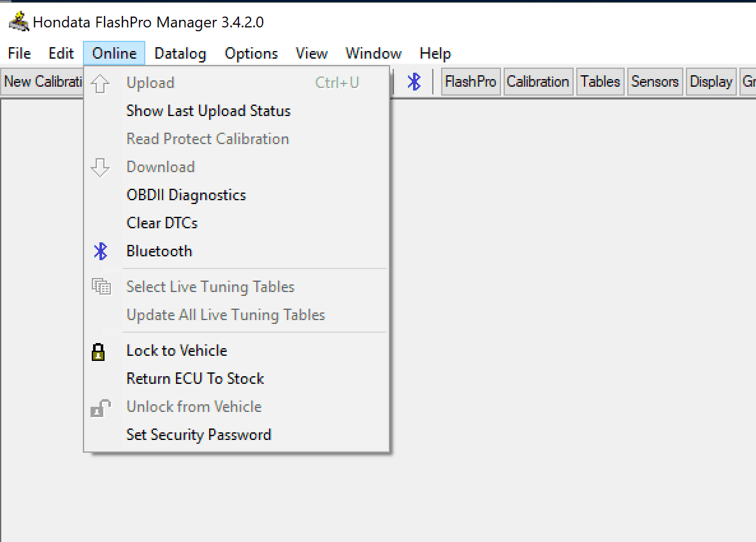The width and height of the screenshot is (756, 542).
Task: Open the File menu
Action: point(19,54)
